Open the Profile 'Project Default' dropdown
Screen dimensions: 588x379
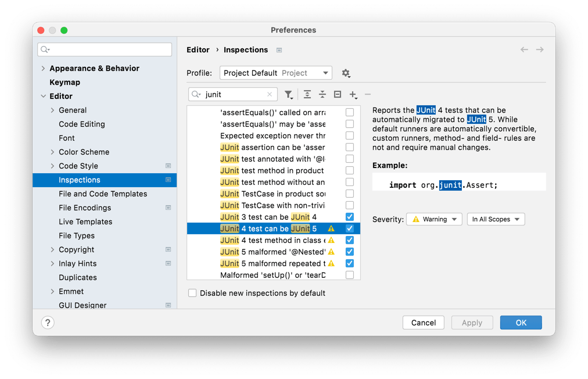[x=275, y=73]
